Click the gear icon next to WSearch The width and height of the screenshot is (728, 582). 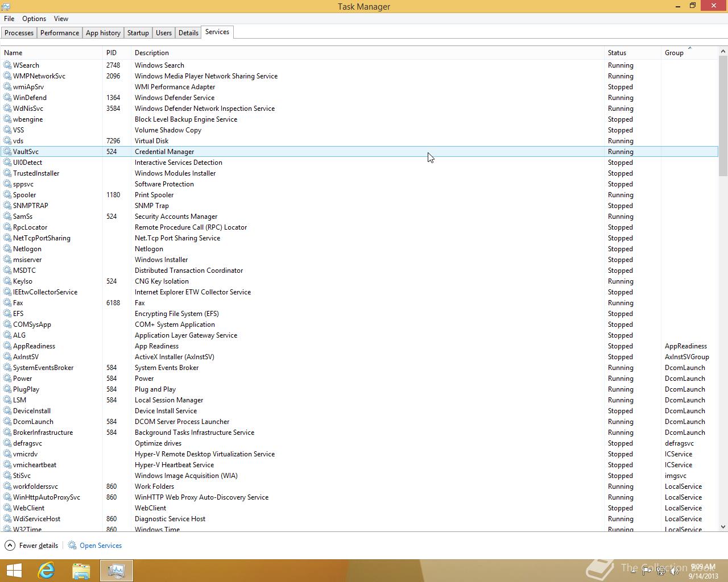(7, 65)
